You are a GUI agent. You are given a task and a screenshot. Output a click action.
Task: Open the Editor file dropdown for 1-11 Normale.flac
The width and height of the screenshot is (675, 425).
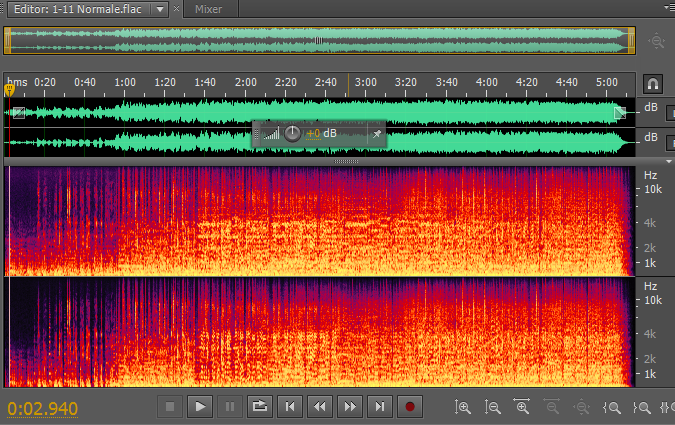tap(160, 9)
